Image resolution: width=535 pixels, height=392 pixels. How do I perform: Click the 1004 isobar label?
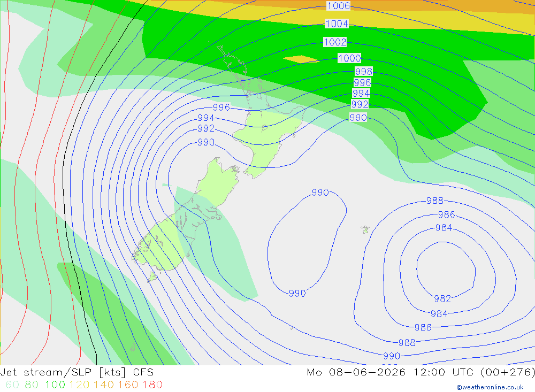(337, 24)
